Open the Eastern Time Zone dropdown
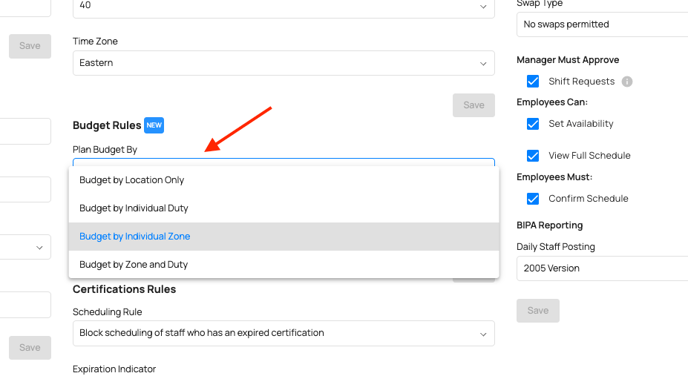Screen dimensions: 688x376 click(x=283, y=63)
